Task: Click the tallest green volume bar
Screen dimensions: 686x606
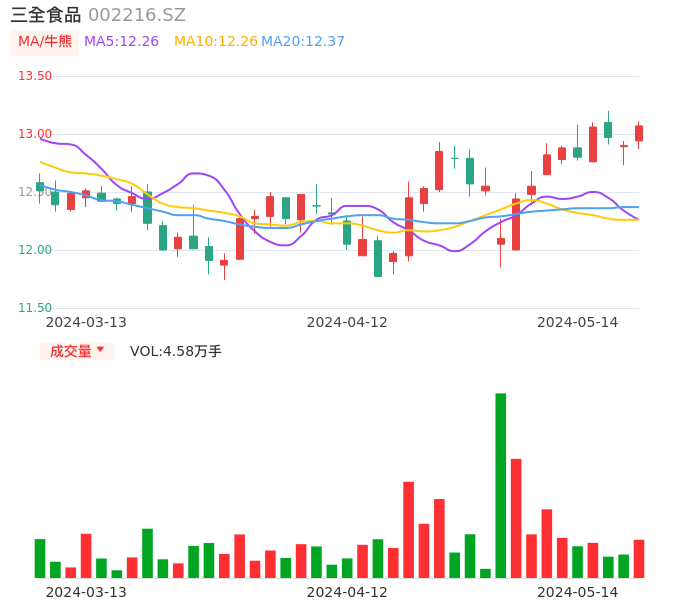Action: pos(500,485)
